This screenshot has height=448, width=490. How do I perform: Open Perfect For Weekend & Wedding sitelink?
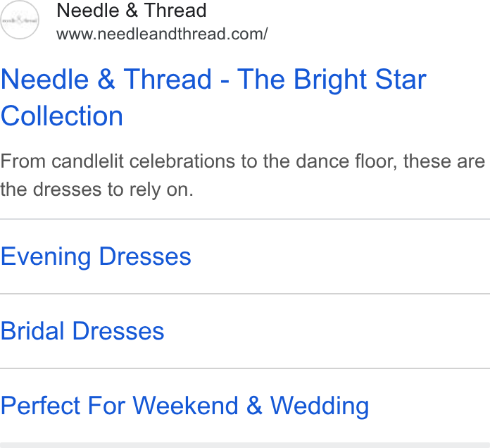[184, 406]
